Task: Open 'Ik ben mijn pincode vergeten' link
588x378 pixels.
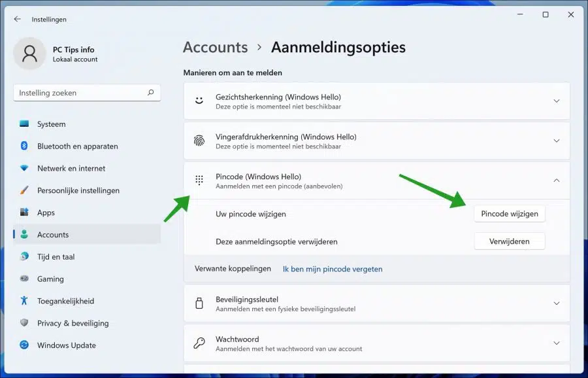Action: 333,269
